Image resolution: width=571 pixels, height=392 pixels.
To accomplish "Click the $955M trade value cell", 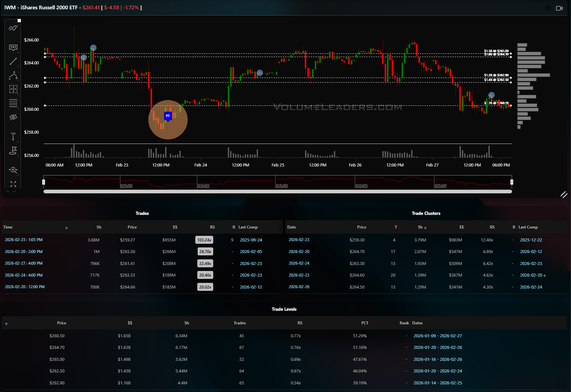I will pyautogui.click(x=169, y=240).
